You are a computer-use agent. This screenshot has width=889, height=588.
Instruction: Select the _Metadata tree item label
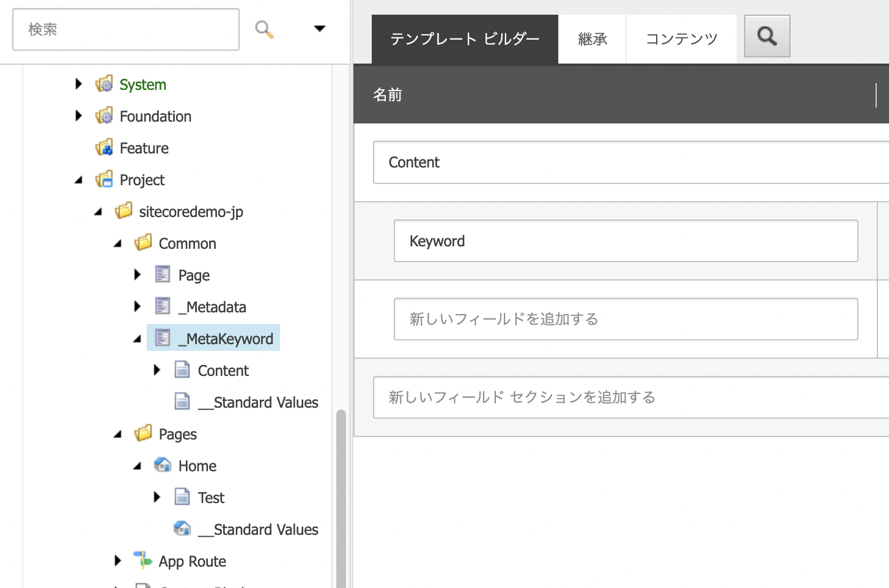tap(212, 307)
